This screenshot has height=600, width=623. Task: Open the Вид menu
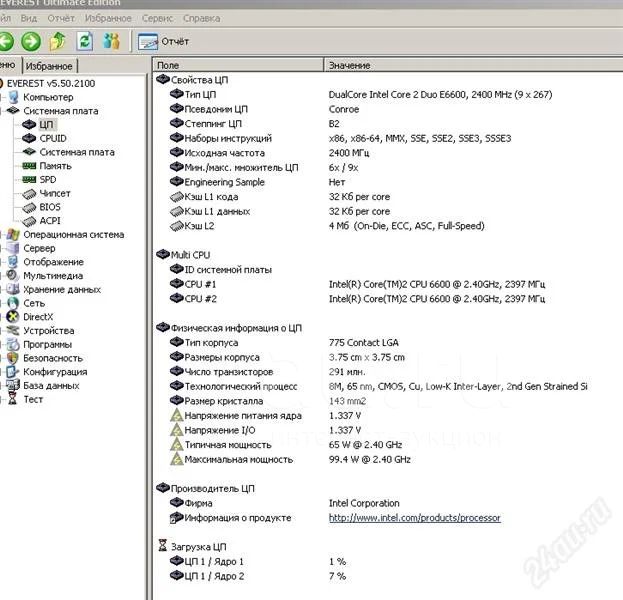pyautogui.click(x=29, y=18)
